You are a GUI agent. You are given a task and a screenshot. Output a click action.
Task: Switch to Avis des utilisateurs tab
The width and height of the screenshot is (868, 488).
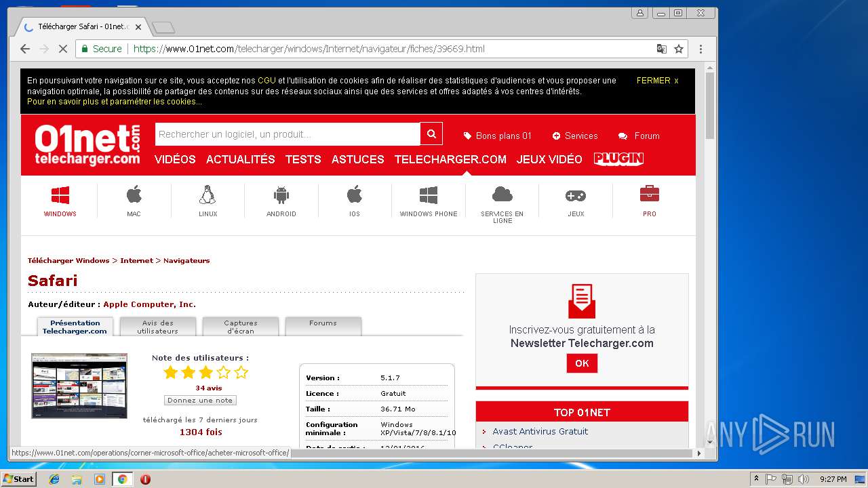tap(158, 327)
